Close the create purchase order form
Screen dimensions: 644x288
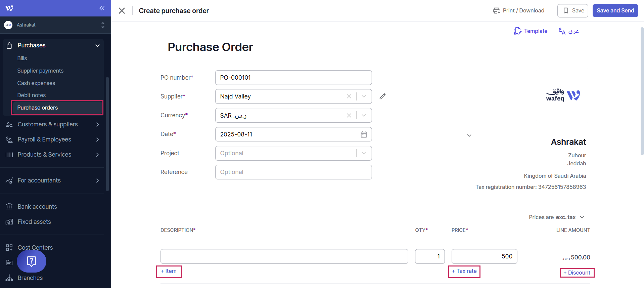(122, 11)
